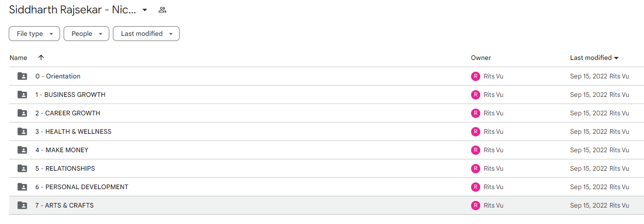The height and width of the screenshot is (224, 644).
Task: Click Sep 15, 2022 date in Orientation row
Action: pyautogui.click(x=589, y=76)
